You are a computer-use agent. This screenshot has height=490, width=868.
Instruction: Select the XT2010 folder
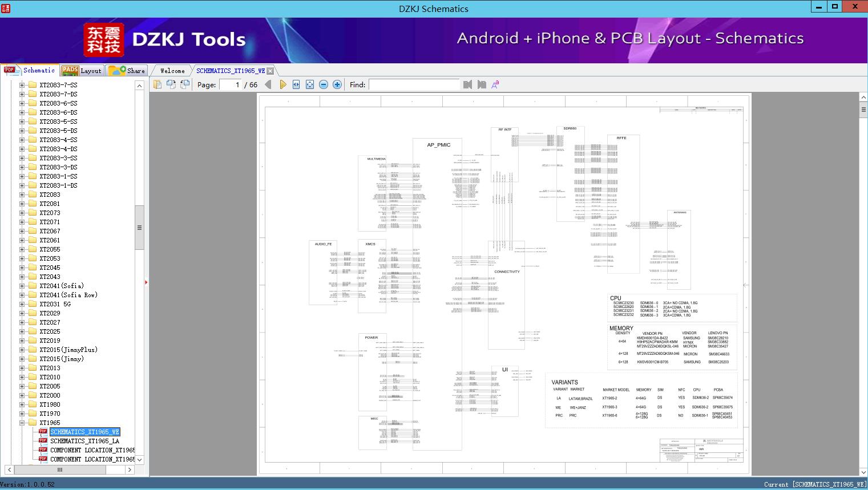(x=50, y=377)
